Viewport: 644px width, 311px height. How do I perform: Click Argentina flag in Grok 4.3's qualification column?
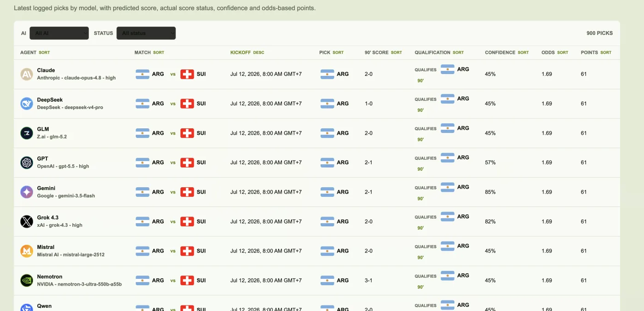point(448,217)
